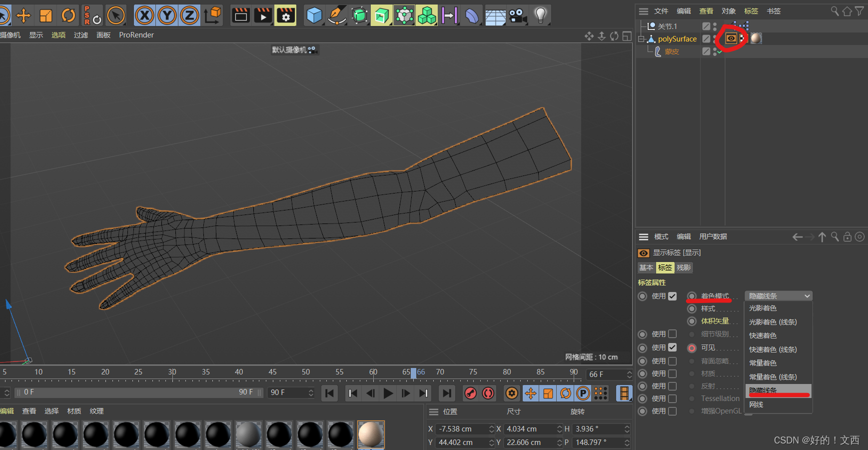
Task: Click the record active objects key button
Action: point(470,393)
